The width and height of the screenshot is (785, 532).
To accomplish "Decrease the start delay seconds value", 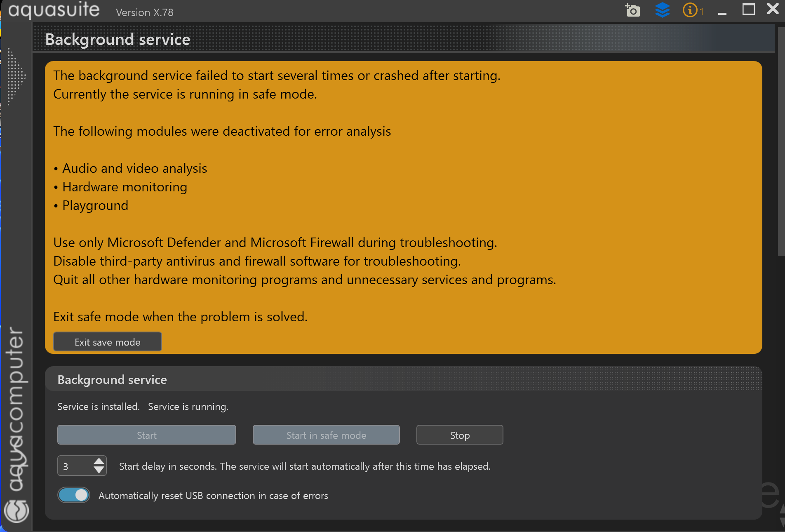I will tap(99, 470).
